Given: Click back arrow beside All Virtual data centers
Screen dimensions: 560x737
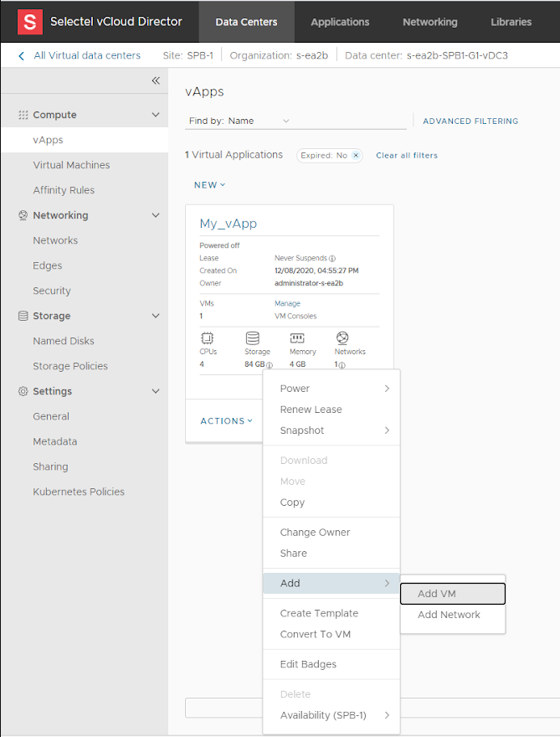Looking at the screenshot, I should (21, 56).
